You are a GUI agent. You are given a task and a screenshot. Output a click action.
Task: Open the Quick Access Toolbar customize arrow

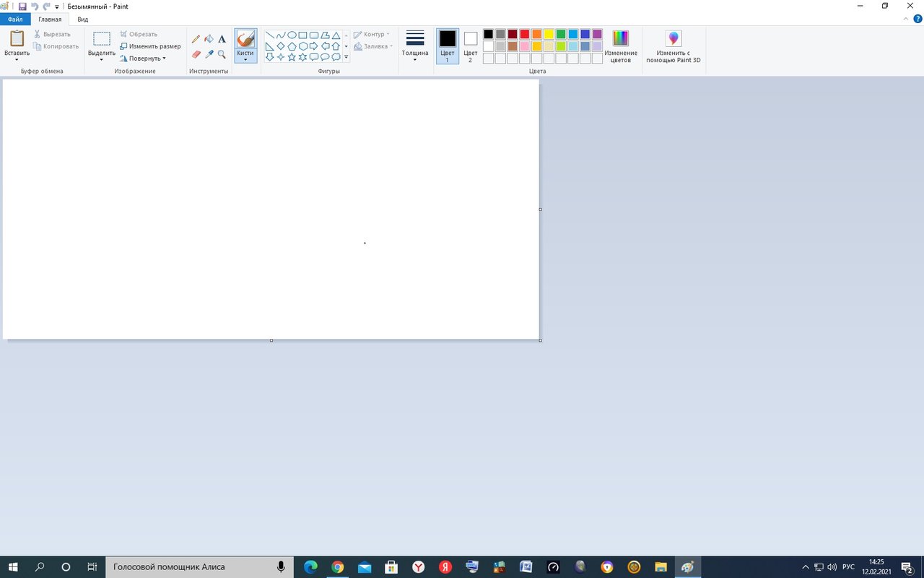tap(57, 7)
